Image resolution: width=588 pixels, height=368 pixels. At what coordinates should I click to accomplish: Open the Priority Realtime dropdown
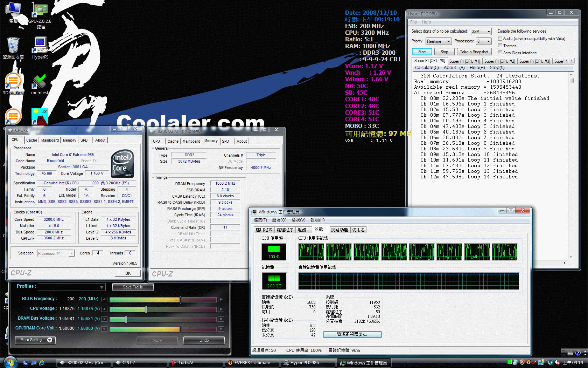tap(439, 41)
